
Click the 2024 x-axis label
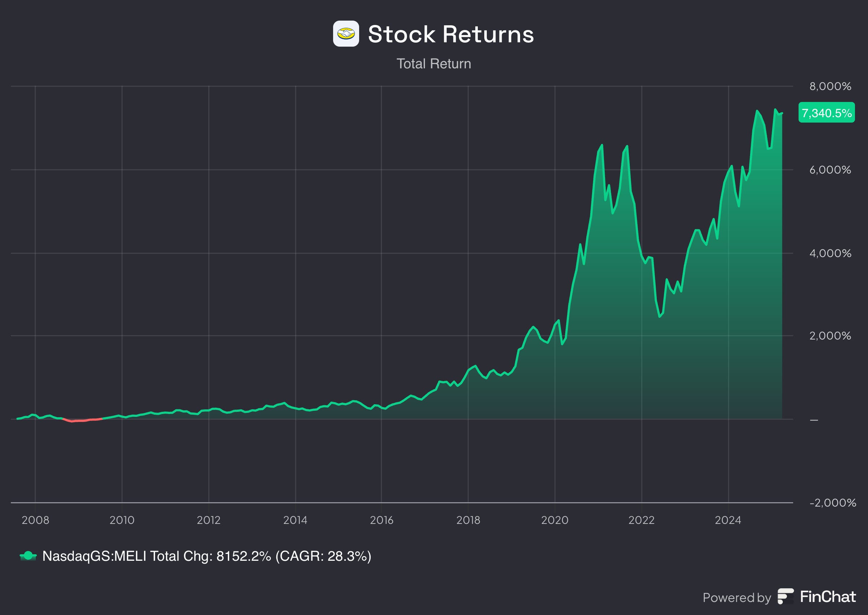(728, 520)
